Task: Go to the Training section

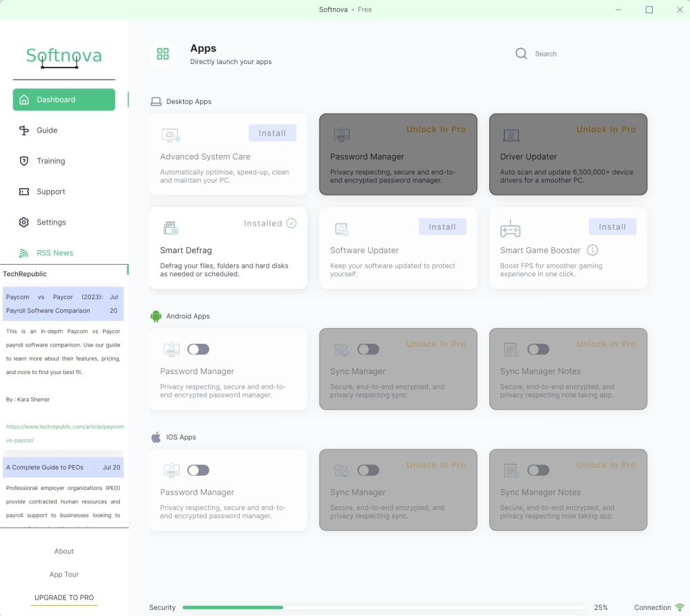Action: click(51, 161)
